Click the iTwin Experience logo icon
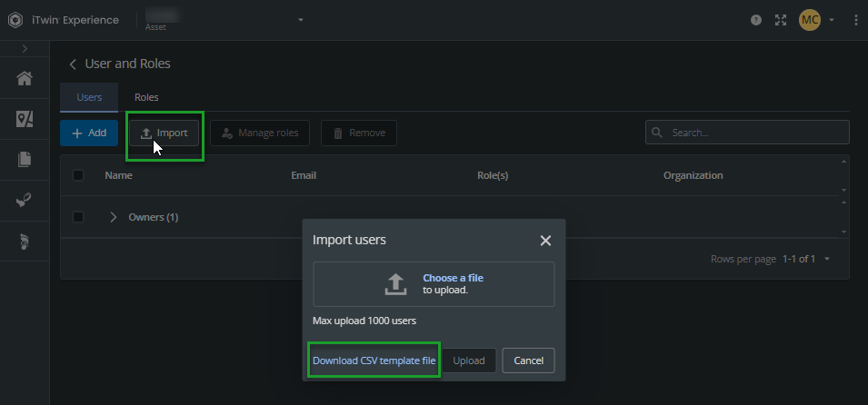The width and height of the screenshot is (868, 405). pyautogui.click(x=15, y=20)
